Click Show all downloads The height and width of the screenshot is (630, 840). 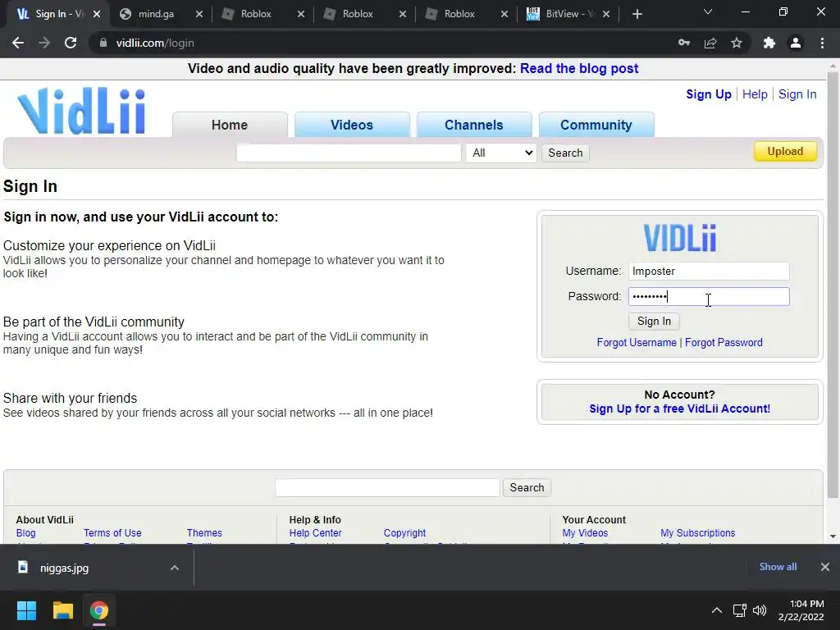coord(778,567)
